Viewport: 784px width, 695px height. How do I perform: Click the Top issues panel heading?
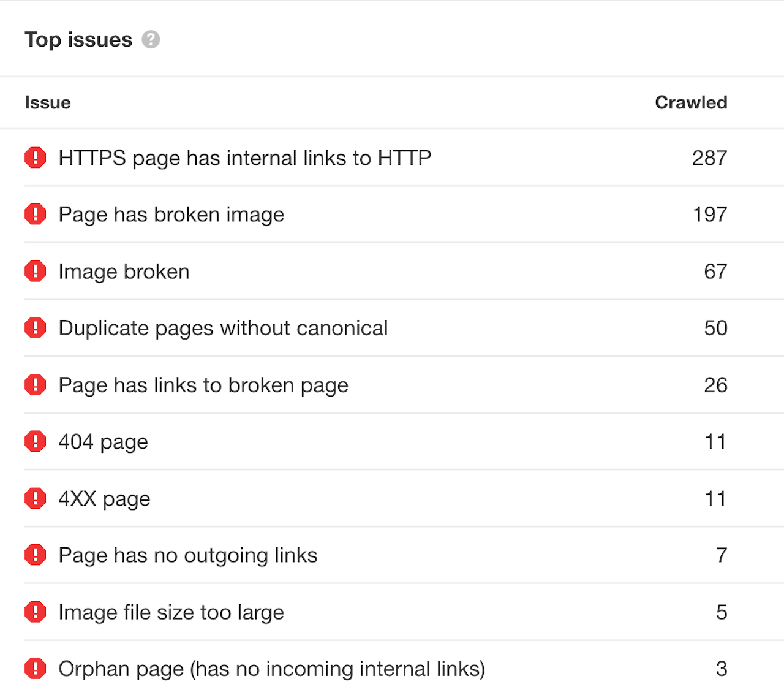[78, 39]
